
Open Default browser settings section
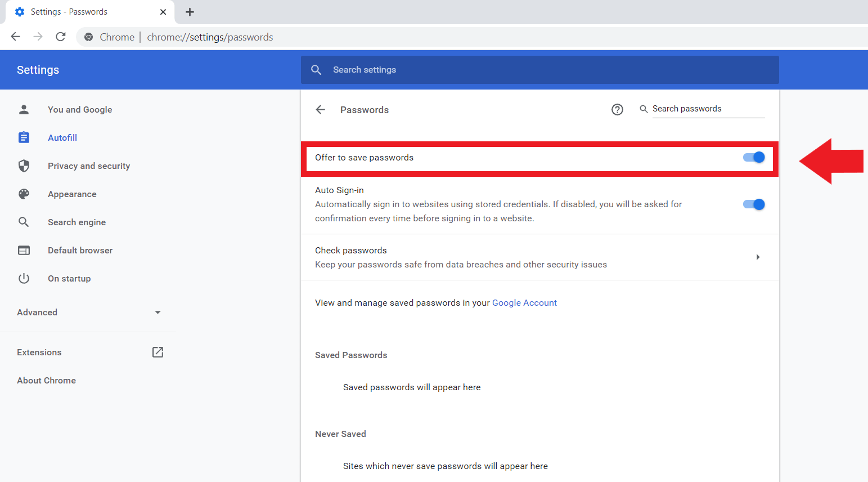pyautogui.click(x=80, y=251)
